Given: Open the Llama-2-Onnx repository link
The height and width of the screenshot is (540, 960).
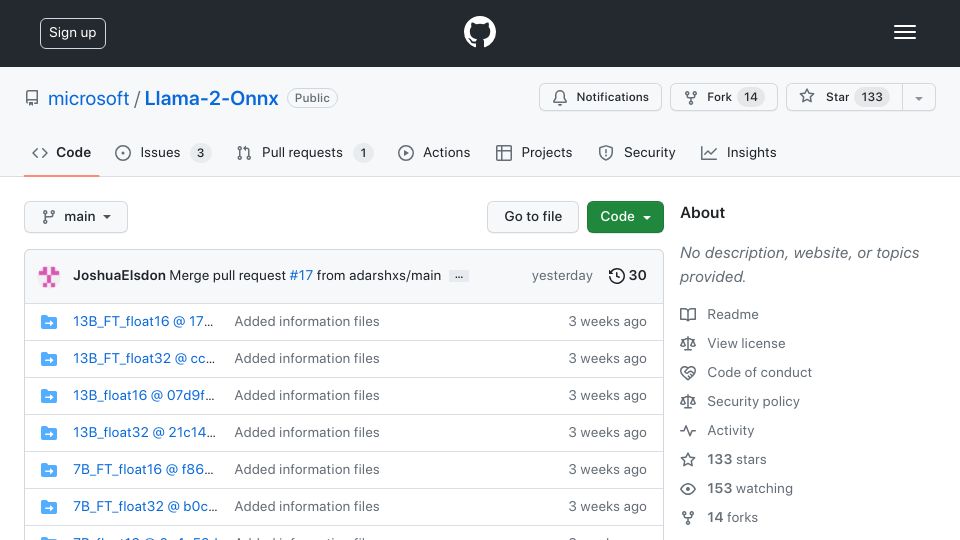Looking at the screenshot, I should pos(211,98).
